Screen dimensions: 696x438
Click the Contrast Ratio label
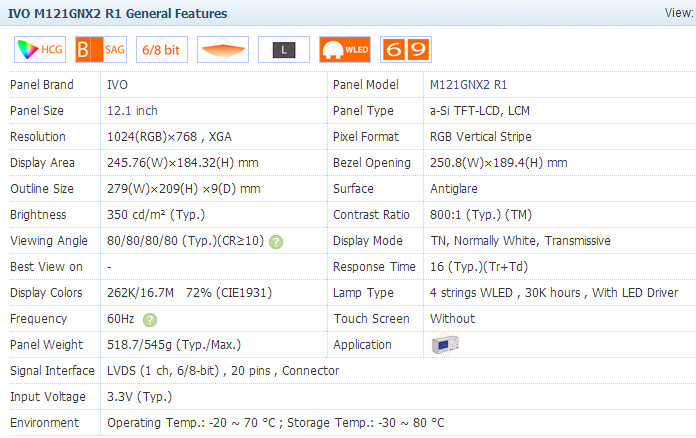point(371,215)
